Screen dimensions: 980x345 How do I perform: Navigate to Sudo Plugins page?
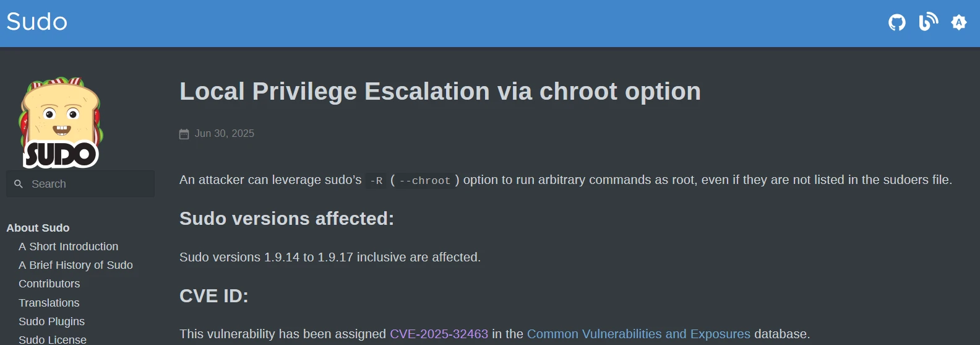click(x=51, y=321)
